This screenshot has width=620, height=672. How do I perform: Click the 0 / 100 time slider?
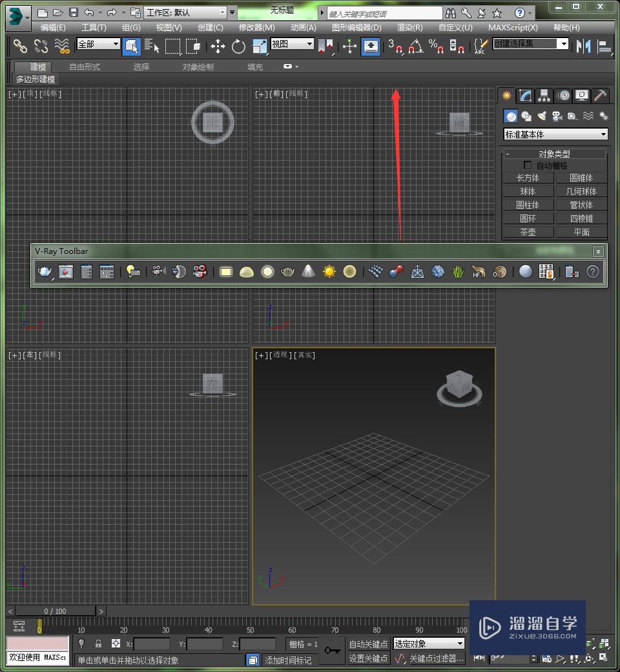coord(56,611)
